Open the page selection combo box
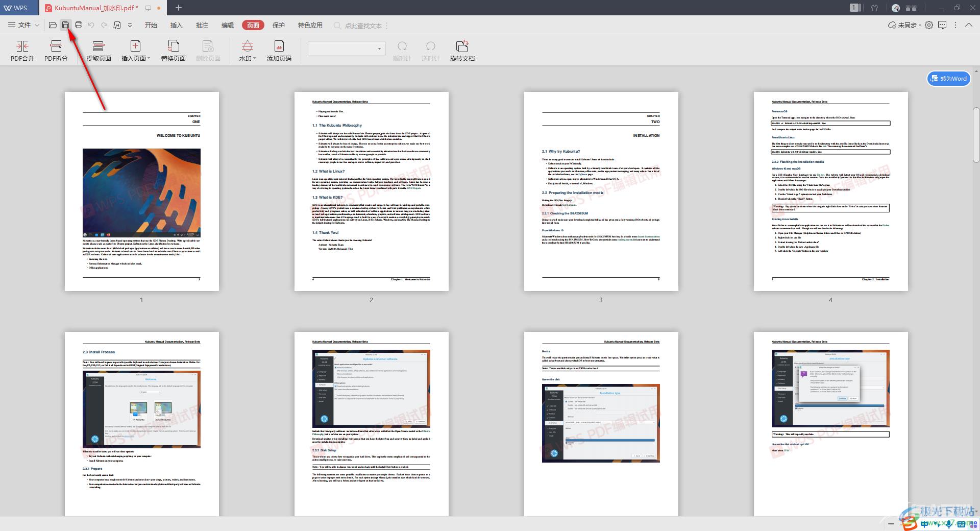Viewport: 980px width, 531px height. [346, 49]
